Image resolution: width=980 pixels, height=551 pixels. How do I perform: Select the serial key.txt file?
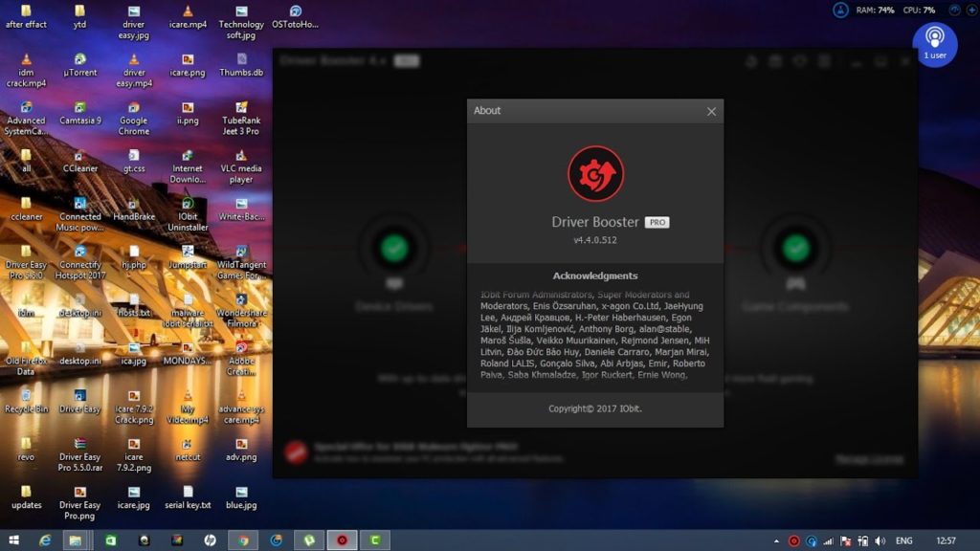(x=188, y=497)
